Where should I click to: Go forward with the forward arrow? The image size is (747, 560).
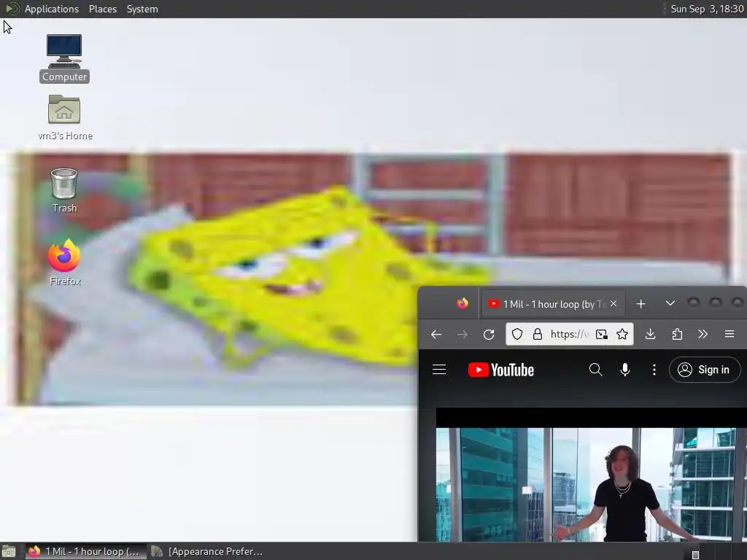462,334
